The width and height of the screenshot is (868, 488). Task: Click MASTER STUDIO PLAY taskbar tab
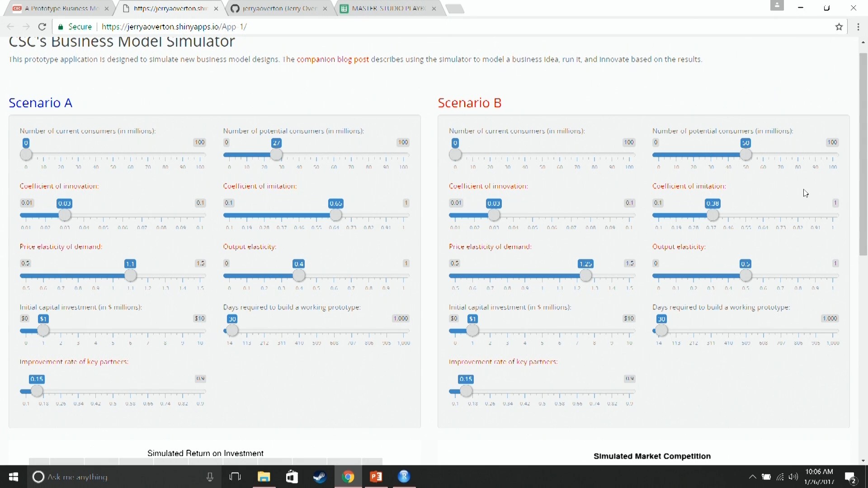(x=387, y=8)
